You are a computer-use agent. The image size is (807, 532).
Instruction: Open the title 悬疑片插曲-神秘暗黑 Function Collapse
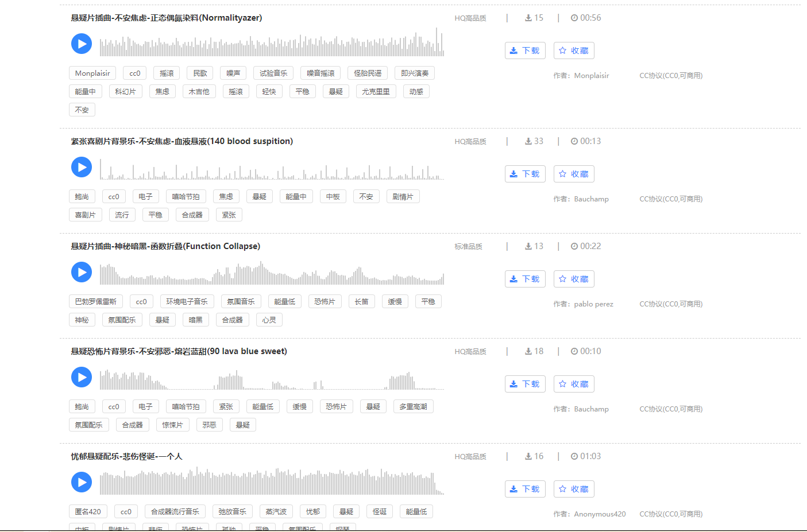[165, 246]
